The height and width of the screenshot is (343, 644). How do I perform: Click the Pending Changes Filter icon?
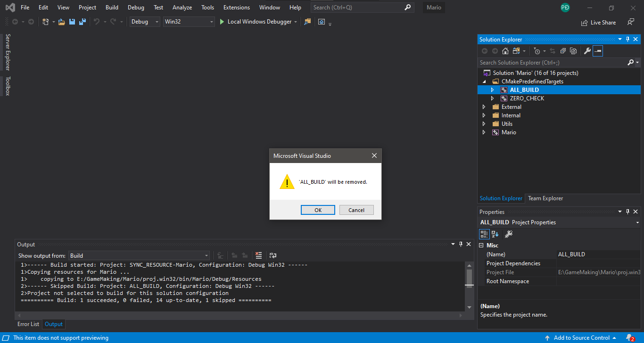click(x=537, y=51)
